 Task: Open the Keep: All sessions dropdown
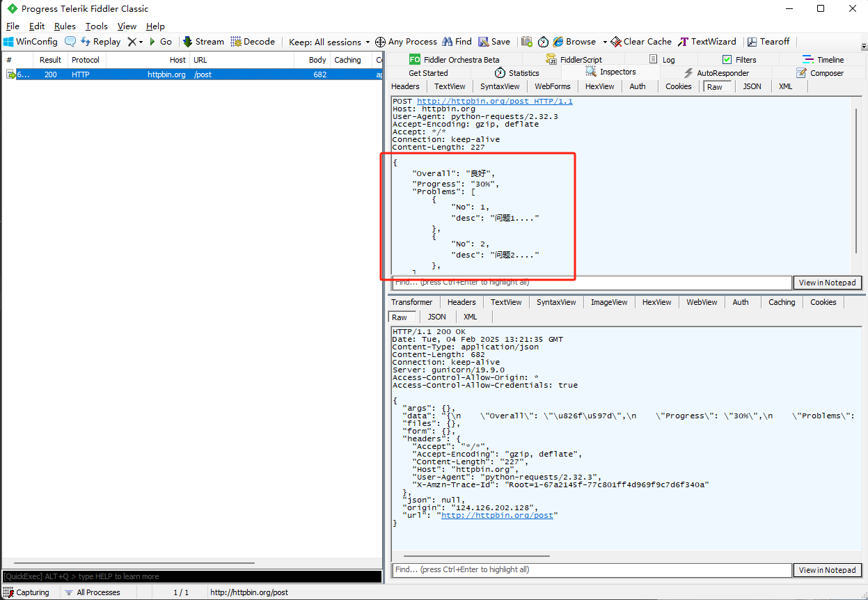pos(329,42)
